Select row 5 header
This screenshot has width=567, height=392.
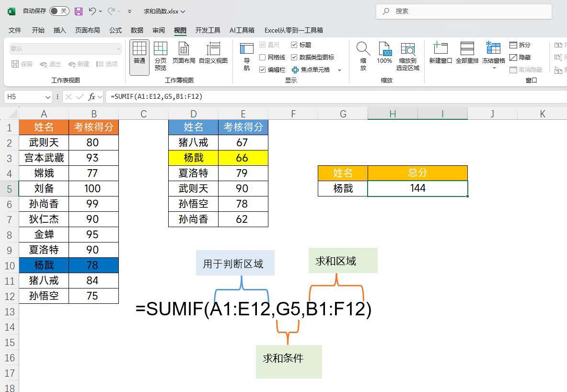[10, 189]
